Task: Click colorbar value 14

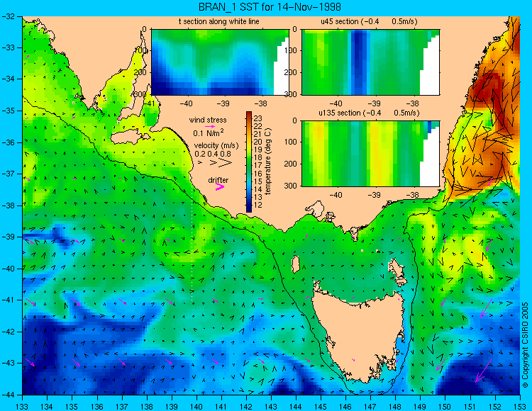Action: (258, 189)
